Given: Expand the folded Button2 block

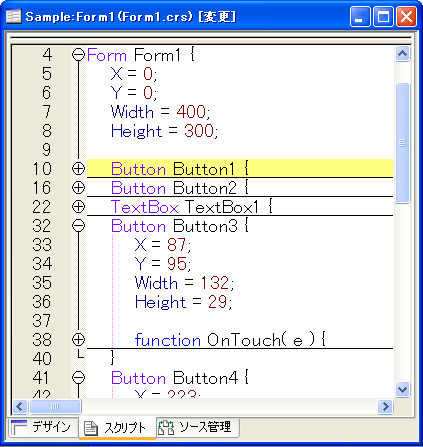Looking at the screenshot, I should [79, 188].
